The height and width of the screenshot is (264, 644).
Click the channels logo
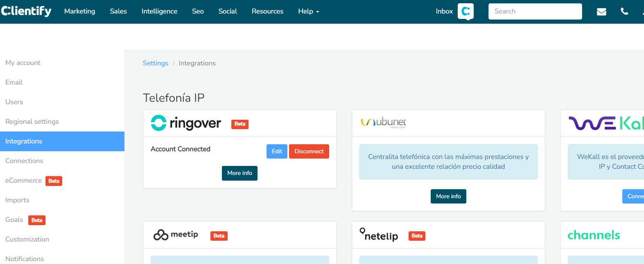tap(594, 235)
